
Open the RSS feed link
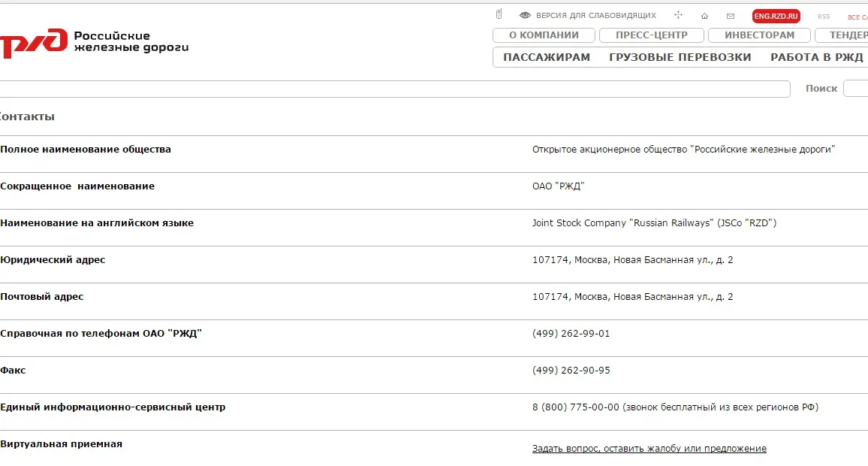point(824,17)
